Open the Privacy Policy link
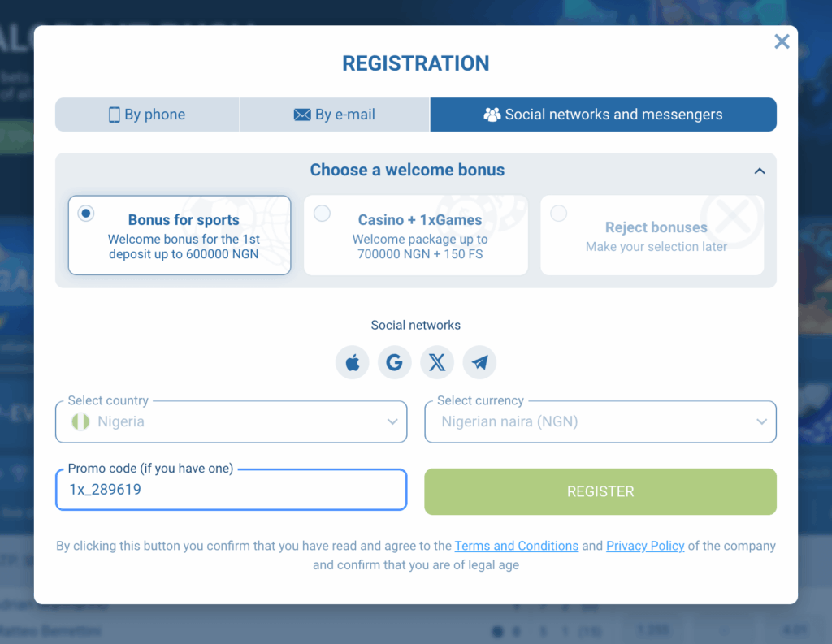832x644 pixels. tap(645, 546)
